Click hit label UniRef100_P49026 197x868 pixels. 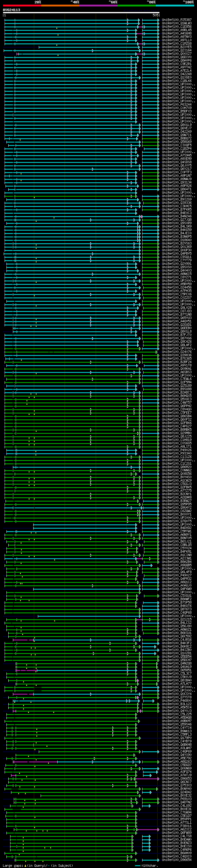177,450
